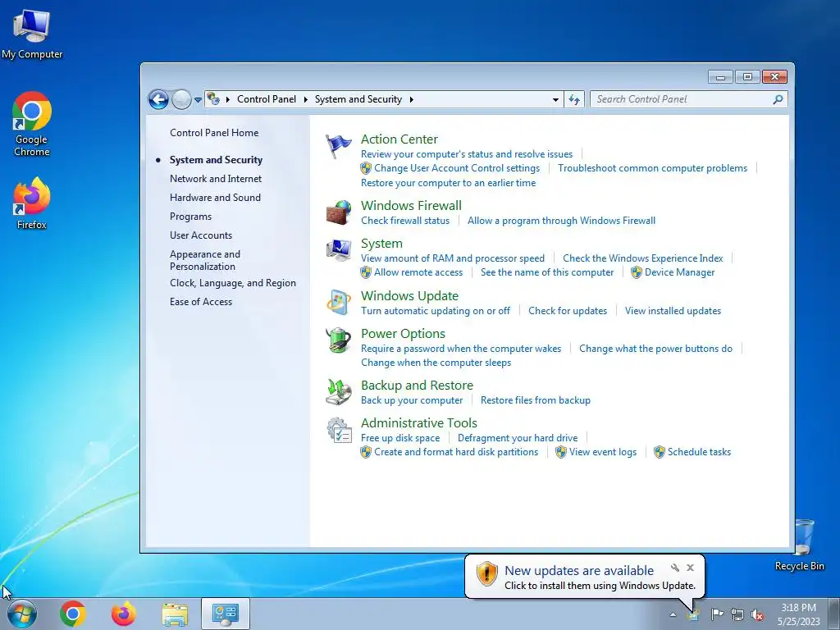The width and height of the screenshot is (840, 630).
Task: Expand the arrow after Control Panel breadcrumb
Action: pyautogui.click(x=305, y=99)
